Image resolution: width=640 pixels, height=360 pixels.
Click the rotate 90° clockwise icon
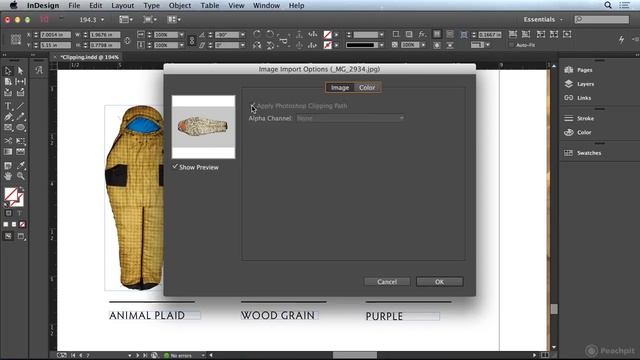[257, 34]
